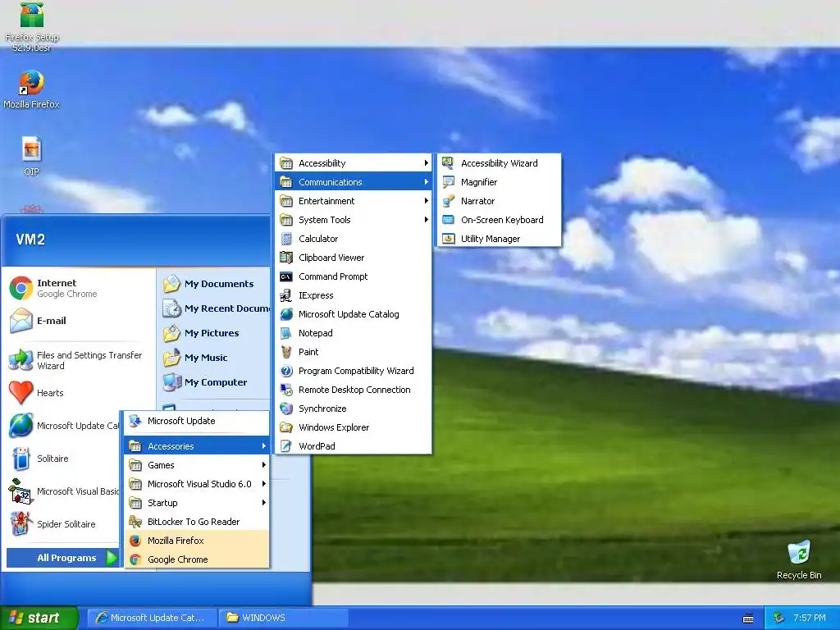The height and width of the screenshot is (630, 840).
Task: Start Program Compatibility Wizard
Action: (x=353, y=371)
